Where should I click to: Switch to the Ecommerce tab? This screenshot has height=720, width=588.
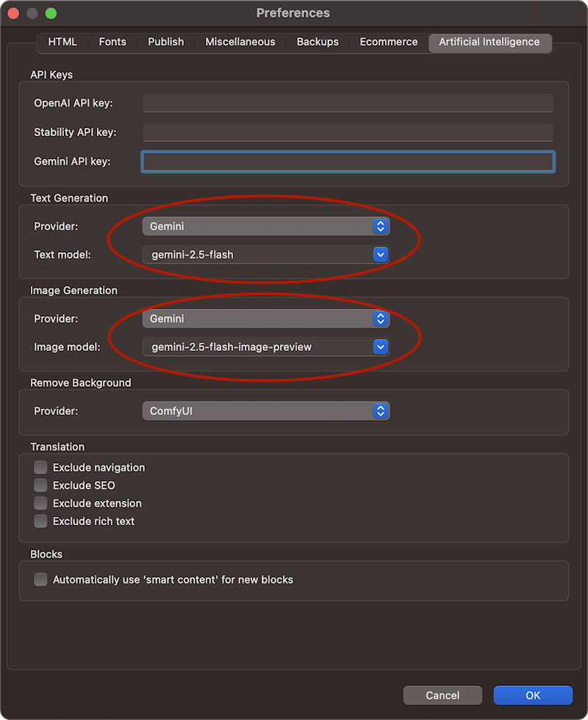tap(389, 42)
